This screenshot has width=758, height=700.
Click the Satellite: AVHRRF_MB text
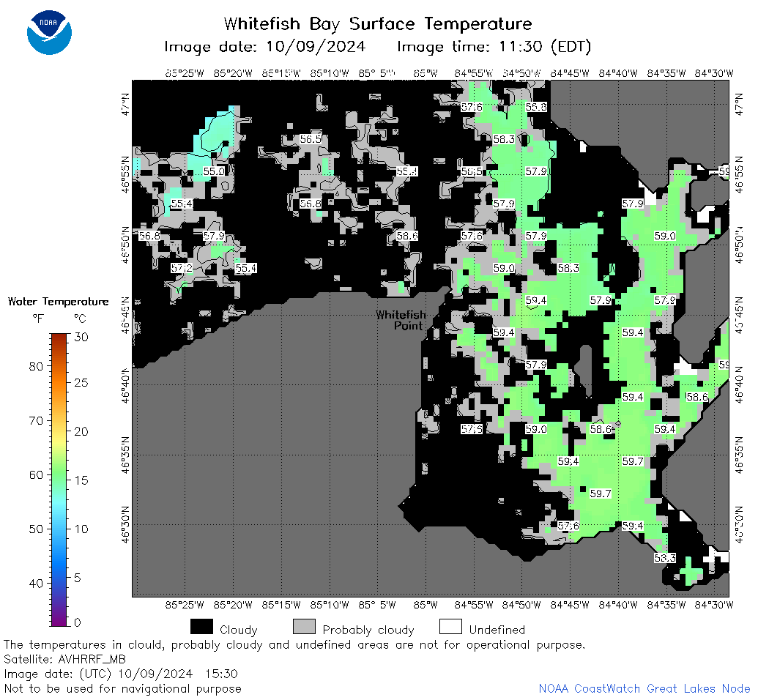(x=64, y=660)
